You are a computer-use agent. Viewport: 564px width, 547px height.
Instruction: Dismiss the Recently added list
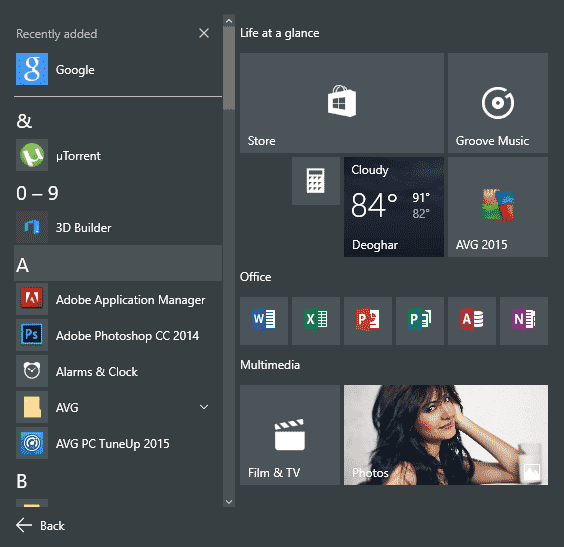[204, 33]
